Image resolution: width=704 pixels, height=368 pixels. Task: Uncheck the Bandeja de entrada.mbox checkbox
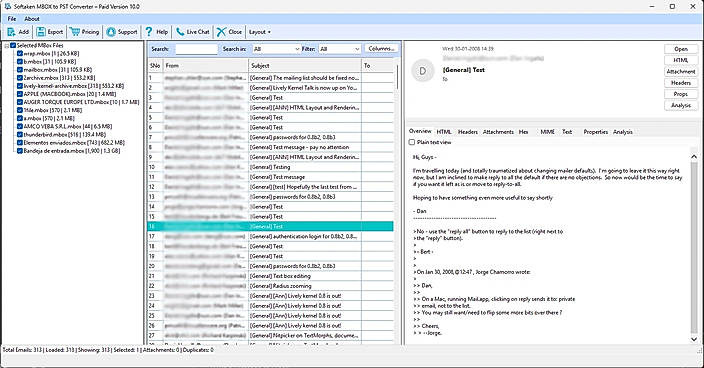click(x=20, y=151)
